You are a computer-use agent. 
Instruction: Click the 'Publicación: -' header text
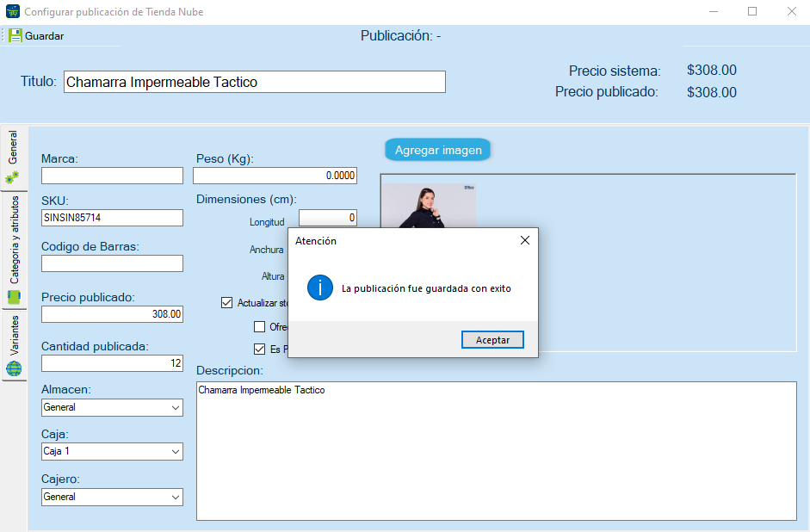[x=400, y=36]
